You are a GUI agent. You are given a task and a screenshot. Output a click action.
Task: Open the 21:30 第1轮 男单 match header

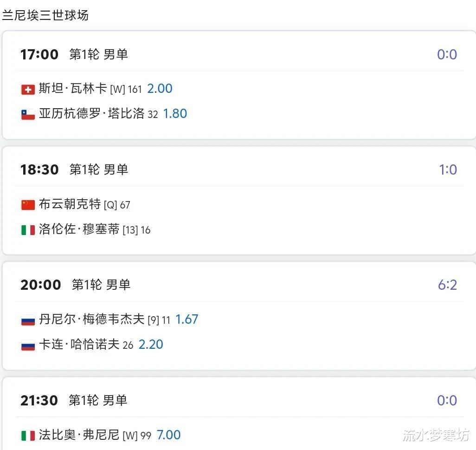click(74, 400)
